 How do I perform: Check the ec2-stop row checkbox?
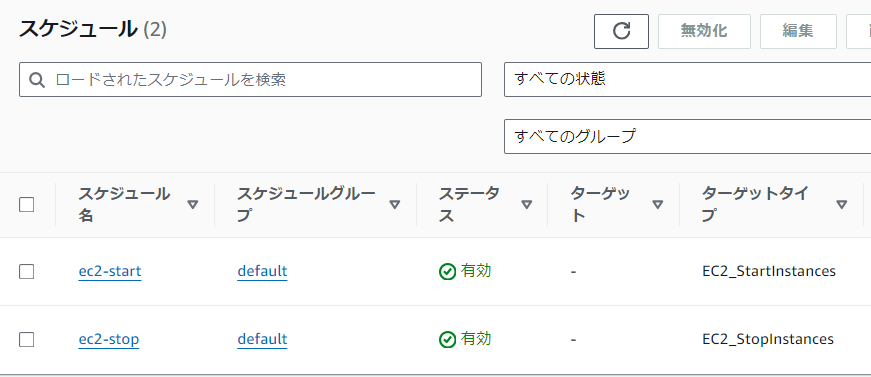pos(27,339)
